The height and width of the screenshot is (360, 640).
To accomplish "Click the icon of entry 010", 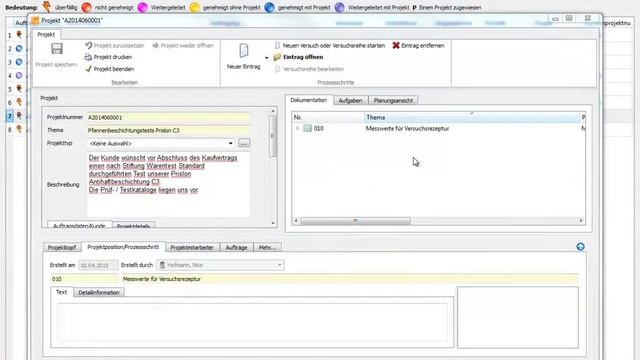I will (307, 129).
